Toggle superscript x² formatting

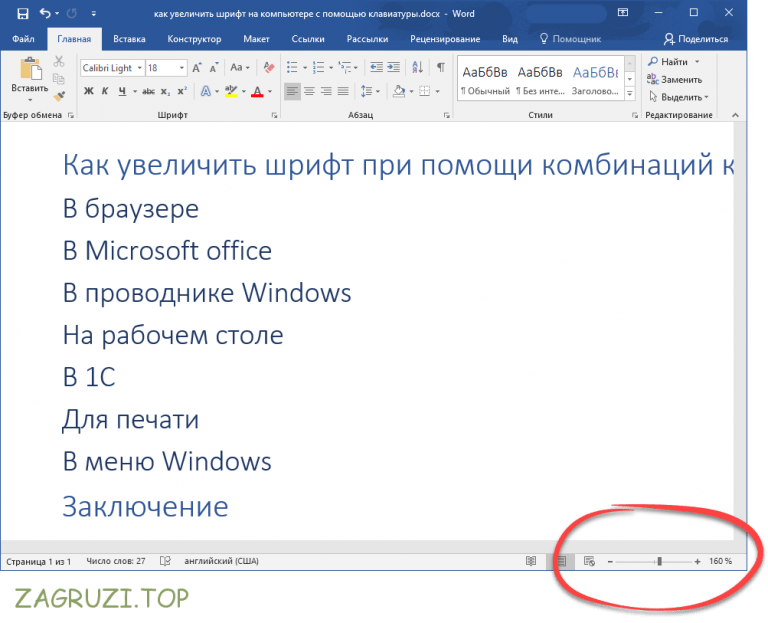coord(182,91)
